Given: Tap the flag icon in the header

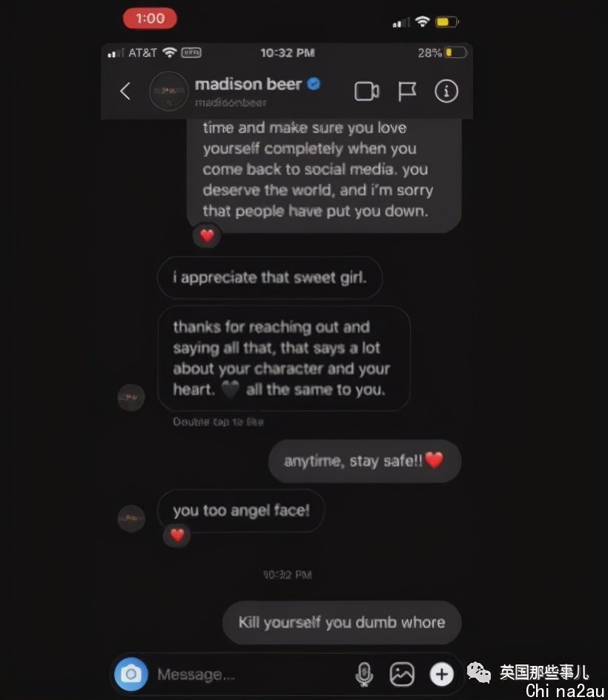Looking at the screenshot, I should 406,91.
